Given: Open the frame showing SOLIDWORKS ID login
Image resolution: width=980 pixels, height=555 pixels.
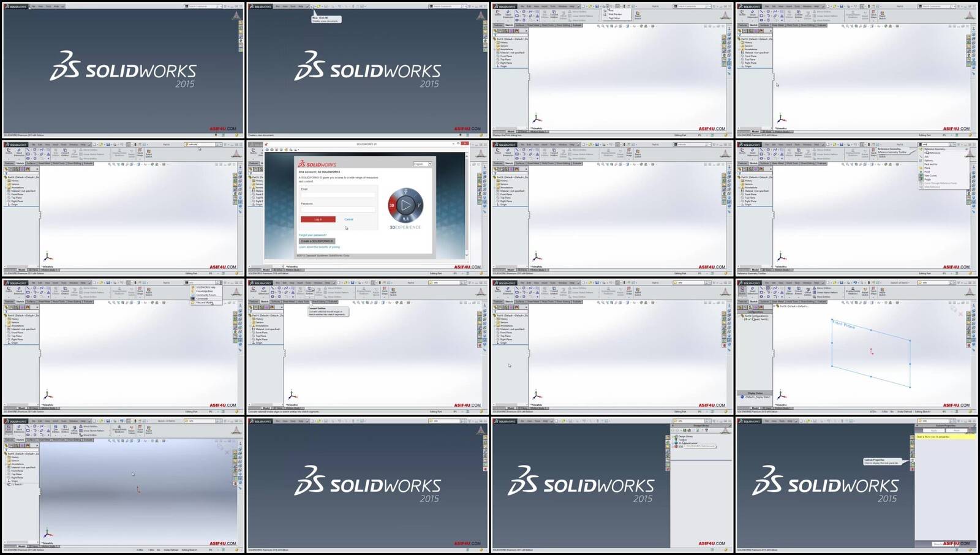Looking at the screenshot, I should (x=367, y=208).
